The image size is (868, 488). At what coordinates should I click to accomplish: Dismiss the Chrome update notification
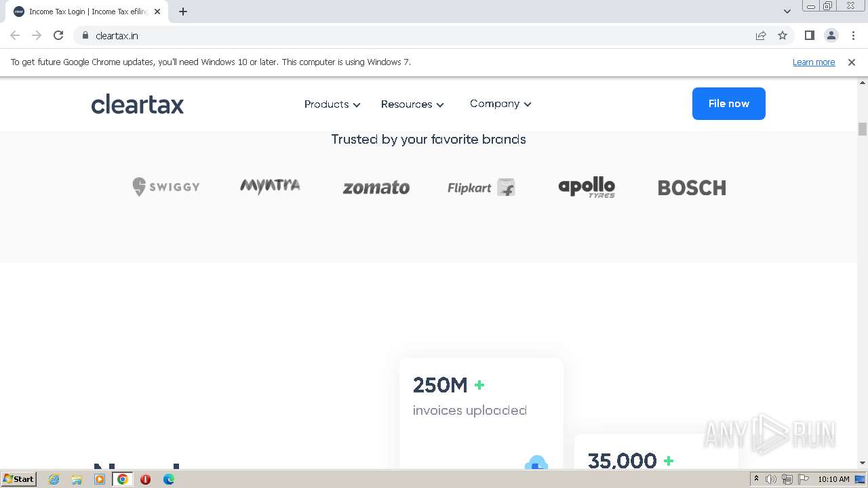(x=852, y=62)
